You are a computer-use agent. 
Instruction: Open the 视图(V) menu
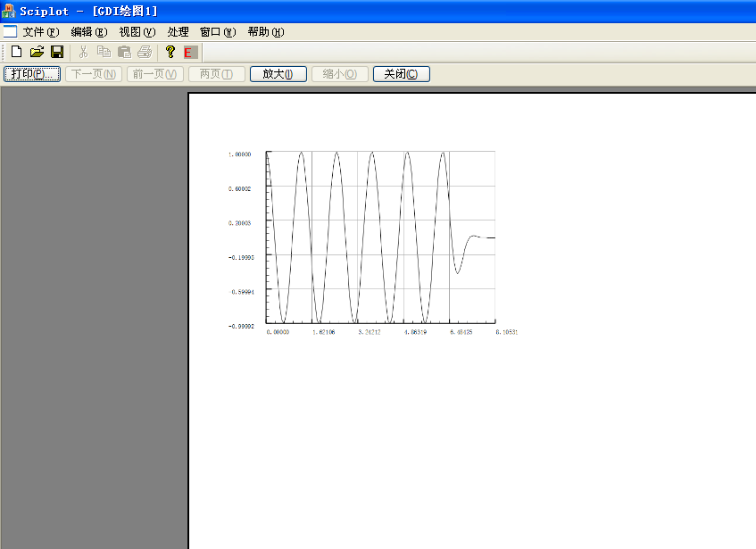137,32
